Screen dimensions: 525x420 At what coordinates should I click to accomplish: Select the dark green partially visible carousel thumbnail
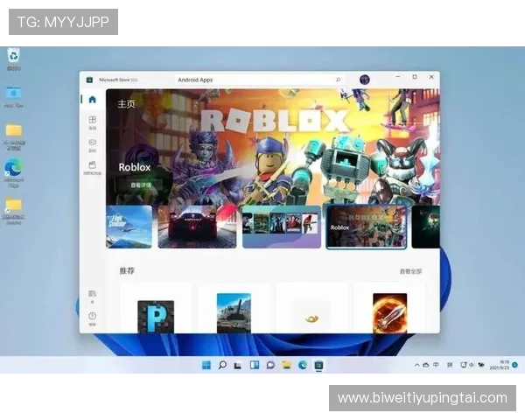click(x=425, y=227)
